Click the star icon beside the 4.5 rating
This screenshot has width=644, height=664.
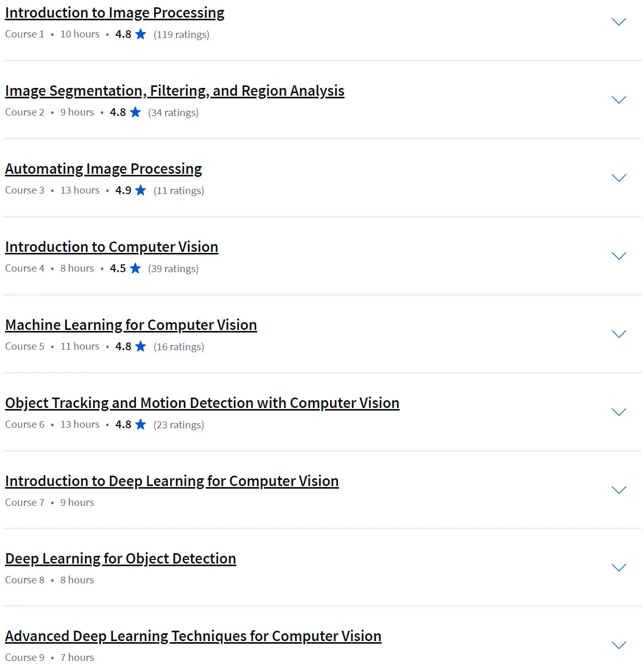point(135,268)
